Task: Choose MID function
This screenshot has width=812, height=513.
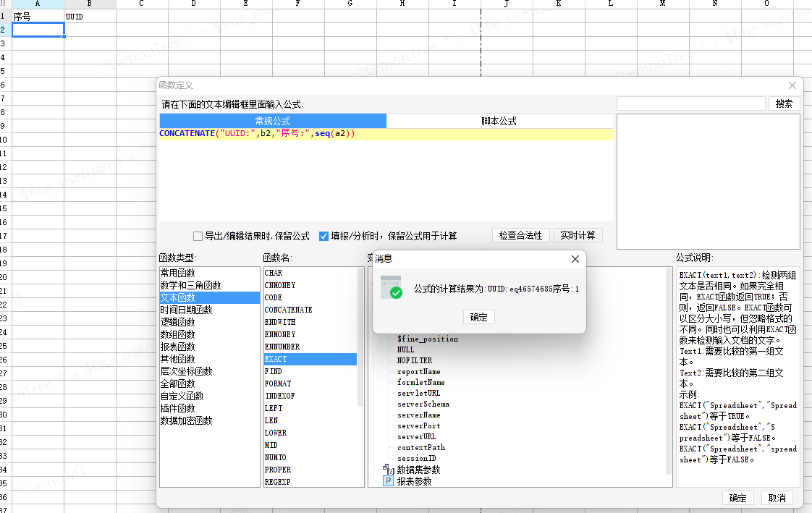Action: tap(310, 445)
